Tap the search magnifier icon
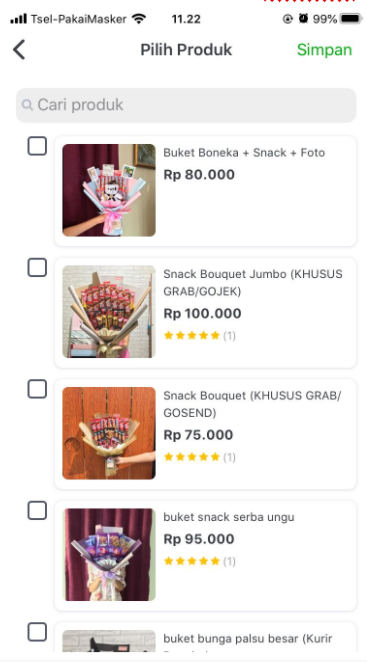367x662 pixels. coord(27,105)
